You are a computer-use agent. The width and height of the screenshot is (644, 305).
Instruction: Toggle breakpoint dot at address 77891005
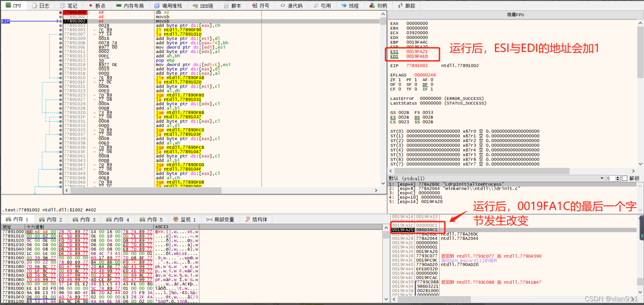click(60, 30)
